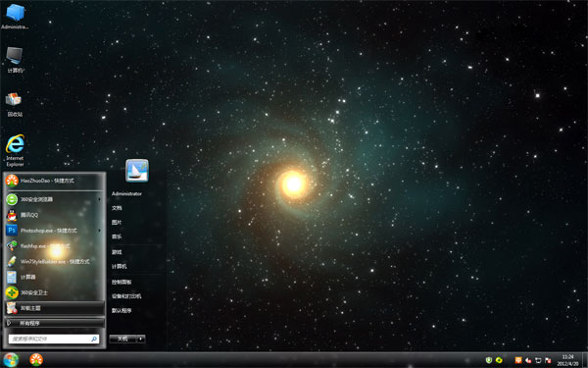Click the pinned HaoZhuoDao taskbar icon

(x=36, y=360)
